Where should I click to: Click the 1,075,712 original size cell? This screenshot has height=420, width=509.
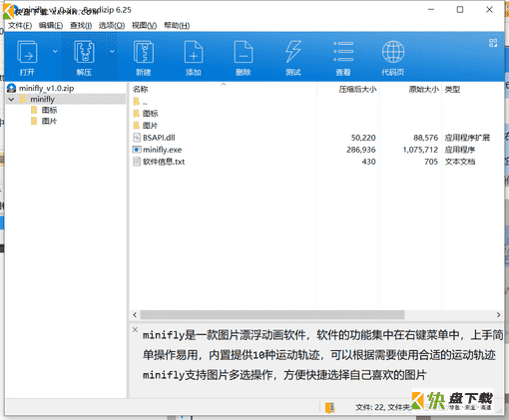(x=420, y=150)
